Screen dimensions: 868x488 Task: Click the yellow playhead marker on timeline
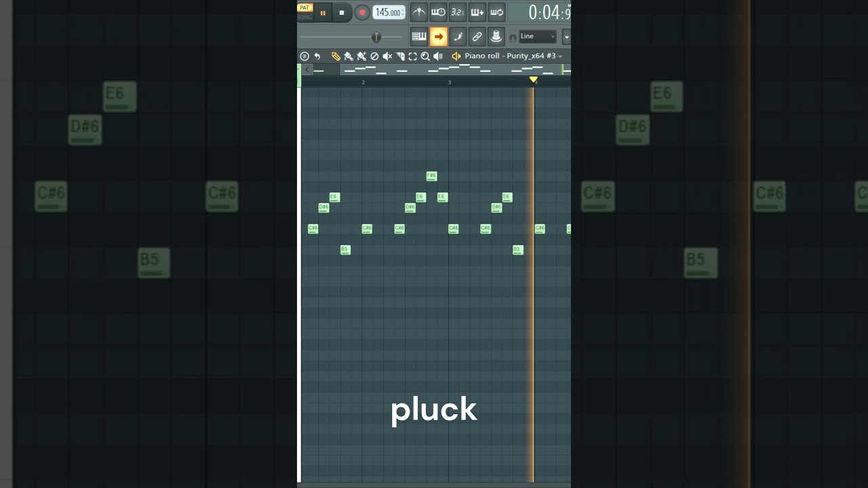(534, 80)
